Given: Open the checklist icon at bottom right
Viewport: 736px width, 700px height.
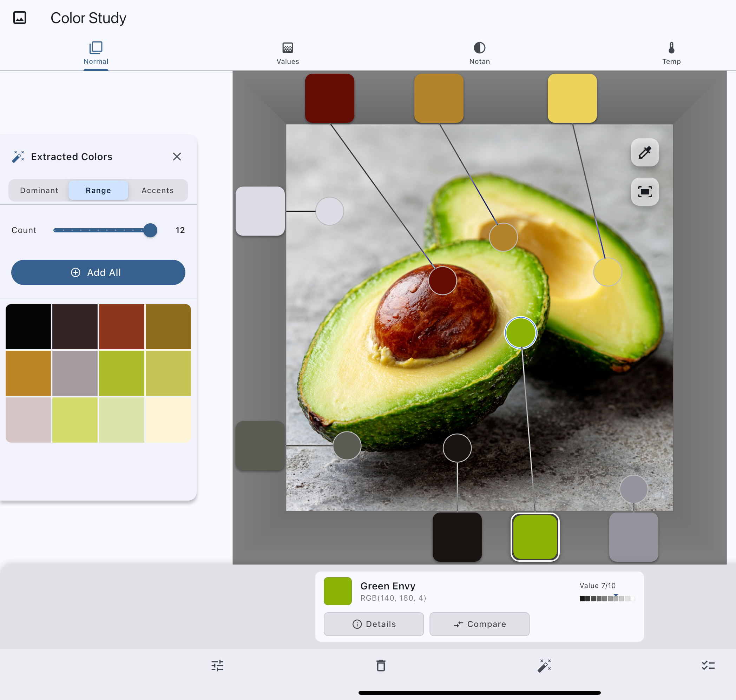Looking at the screenshot, I should [708, 666].
